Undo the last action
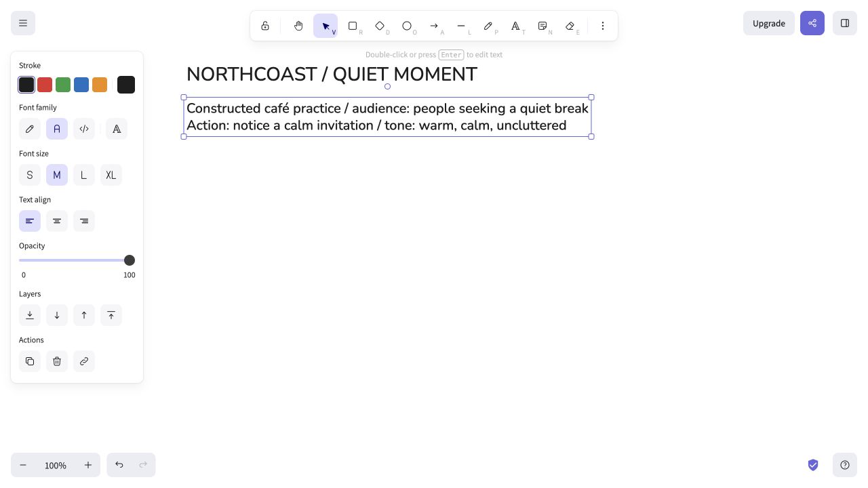The width and height of the screenshot is (868, 488). coord(119,465)
